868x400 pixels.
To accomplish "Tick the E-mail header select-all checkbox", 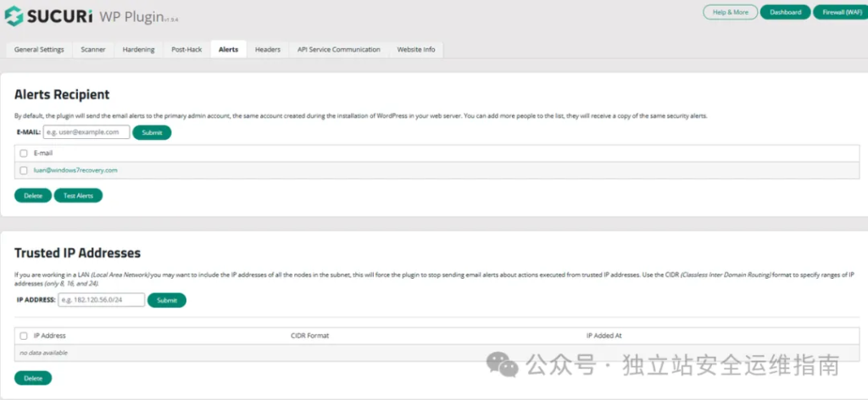I will [24, 153].
